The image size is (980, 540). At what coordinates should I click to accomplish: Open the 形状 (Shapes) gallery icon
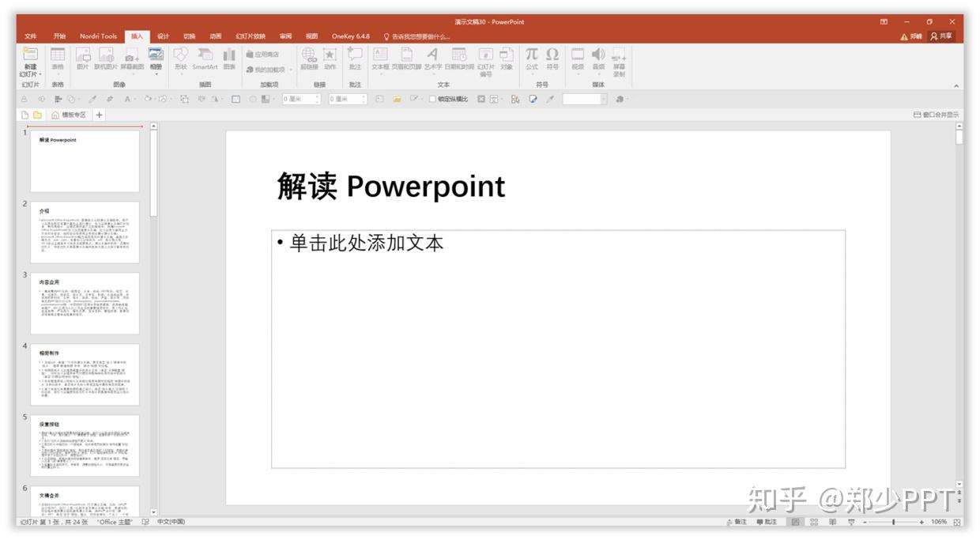181,55
